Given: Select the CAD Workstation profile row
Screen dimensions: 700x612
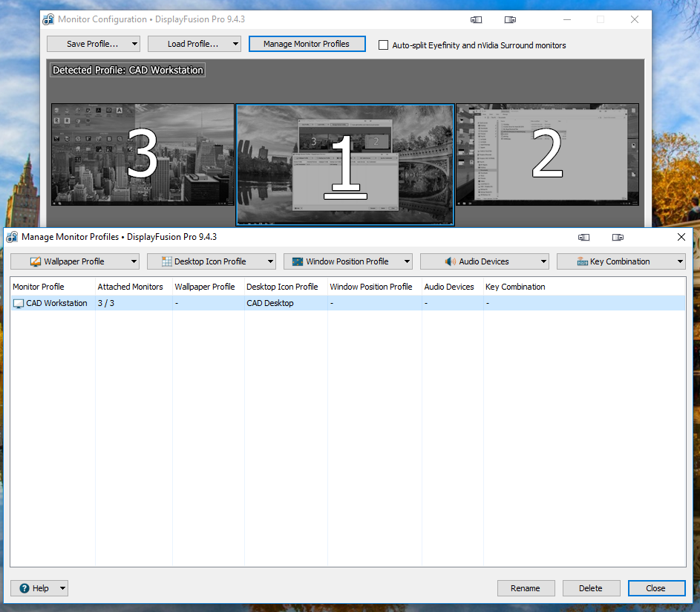Looking at the screenshot, I should point(57,303).
